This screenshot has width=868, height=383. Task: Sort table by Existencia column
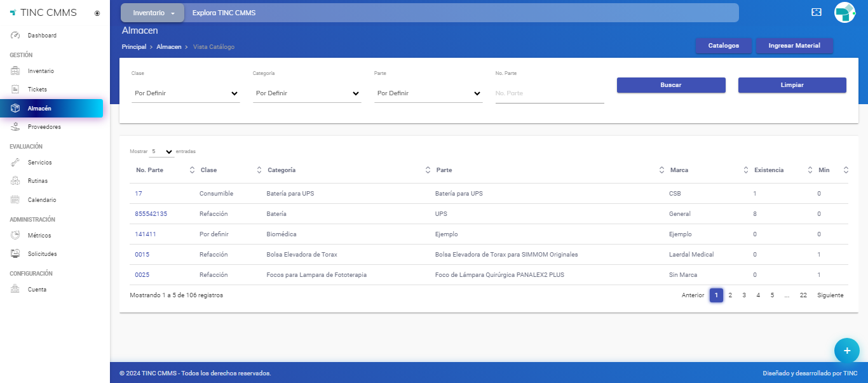810,170
